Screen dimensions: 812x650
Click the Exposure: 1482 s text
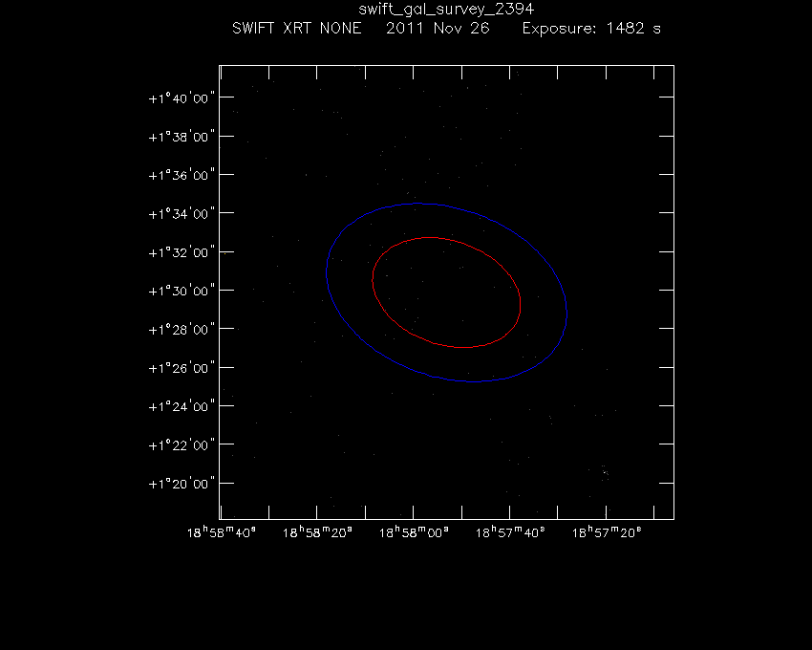coord(591,28)
